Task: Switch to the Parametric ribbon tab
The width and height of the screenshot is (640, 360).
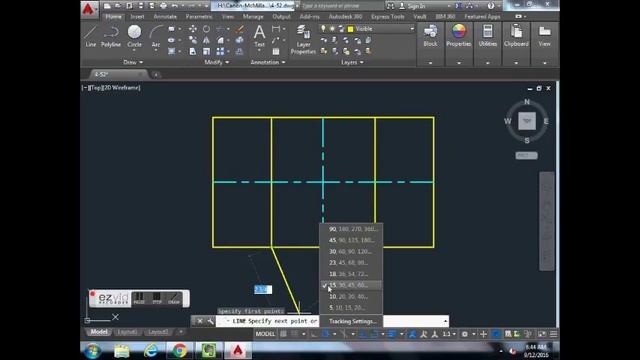Action: (x=199, y=17)
